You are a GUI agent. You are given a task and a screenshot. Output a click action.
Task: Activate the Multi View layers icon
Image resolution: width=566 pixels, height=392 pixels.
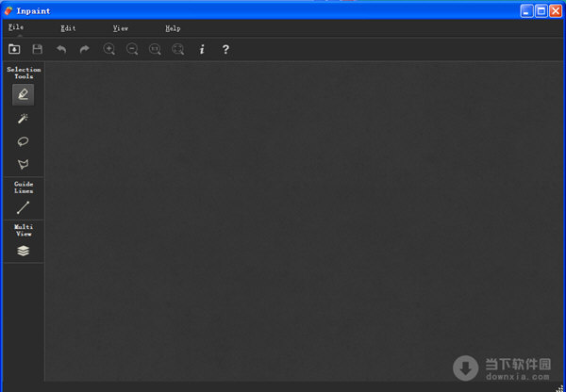23,251
